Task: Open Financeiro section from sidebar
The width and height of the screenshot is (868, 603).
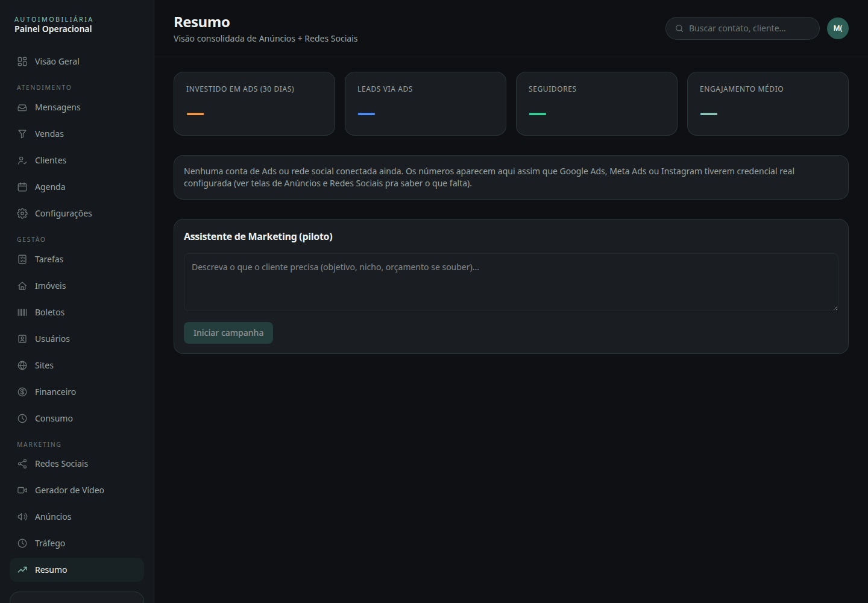Action: 77,392
